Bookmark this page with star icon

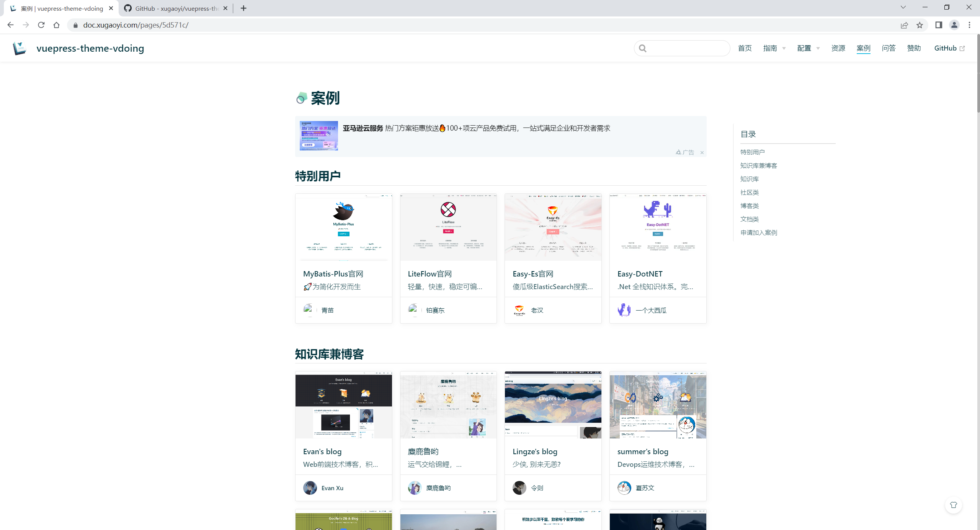coord(920,25)
